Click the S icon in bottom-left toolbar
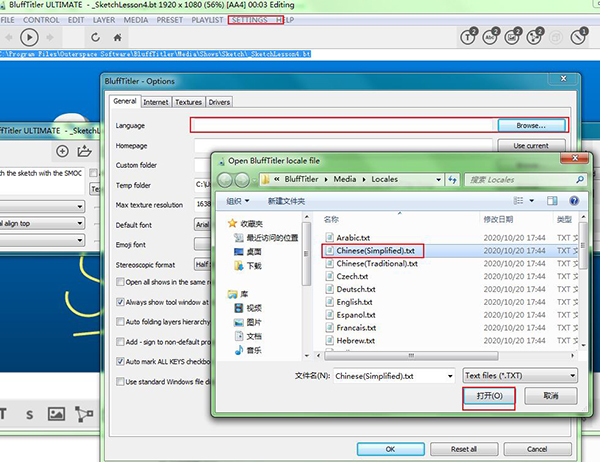 tap(29, 415)
